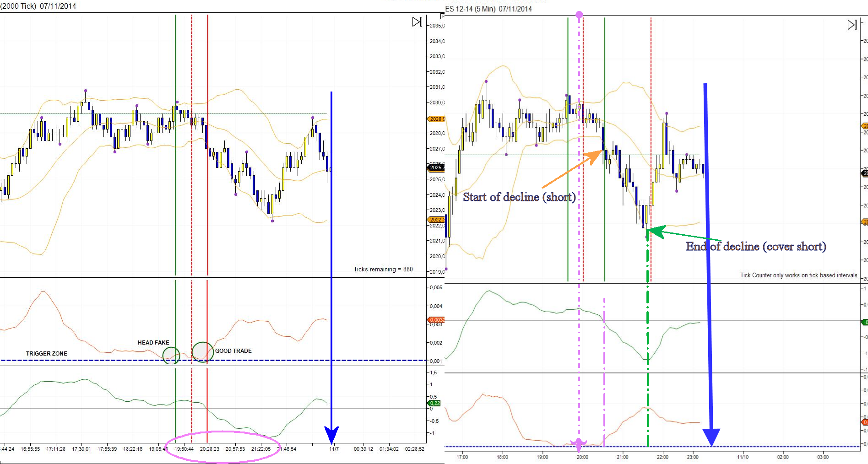This screenshot has width=868, height=464.
Task: Click the 17:55:39 time axis label
Action: (107, 449)
